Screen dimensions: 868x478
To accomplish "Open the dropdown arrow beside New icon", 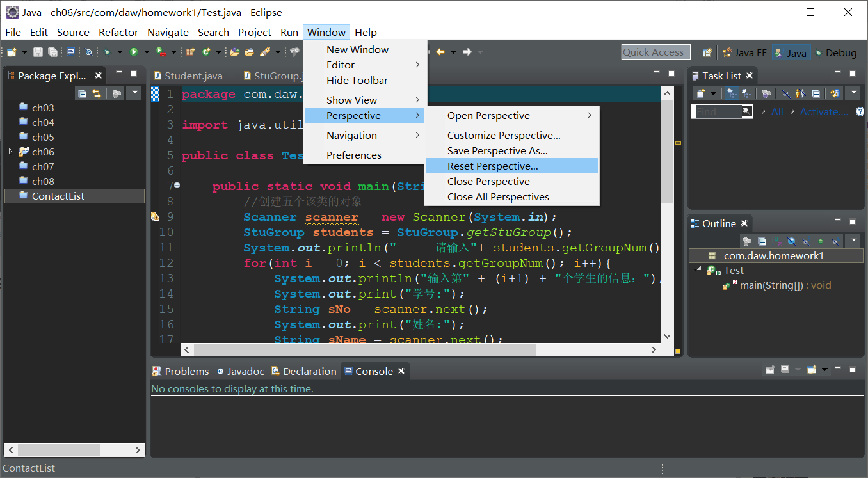I will 24,52.
